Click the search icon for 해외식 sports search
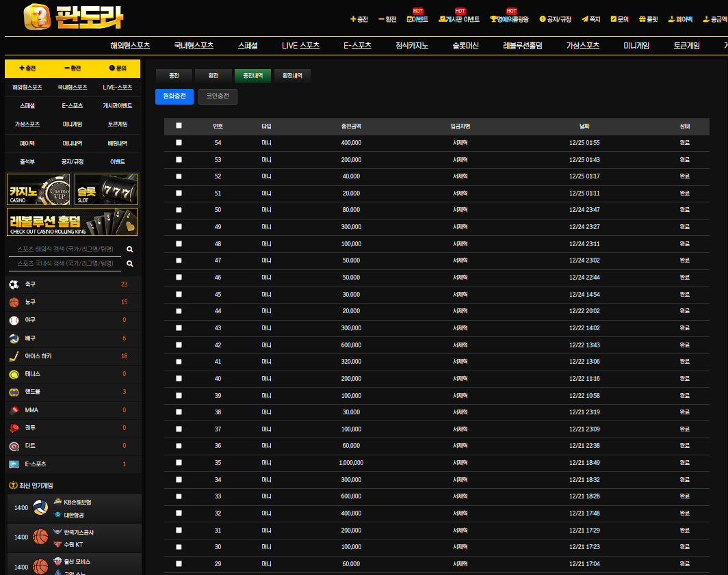The width and height of the screenshot is (728, 575). pyautogui.click(x=130, y=250)
